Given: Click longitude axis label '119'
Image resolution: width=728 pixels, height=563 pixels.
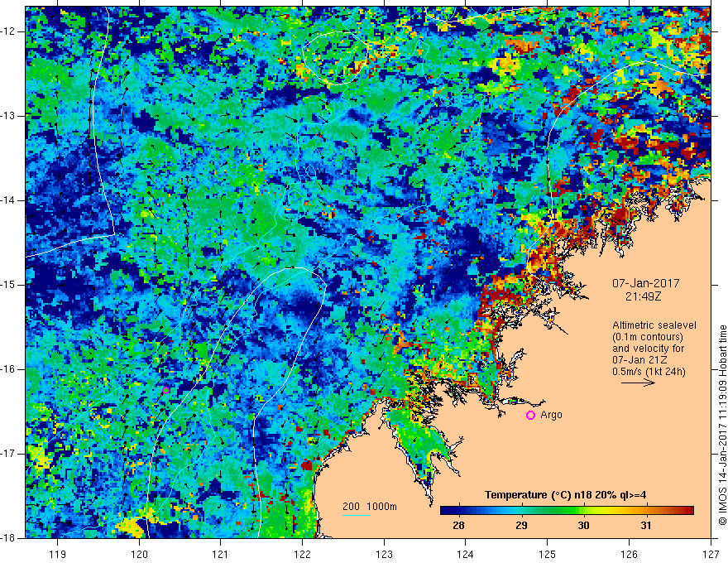Looking at the screenshot, I should tap(58, 554).
